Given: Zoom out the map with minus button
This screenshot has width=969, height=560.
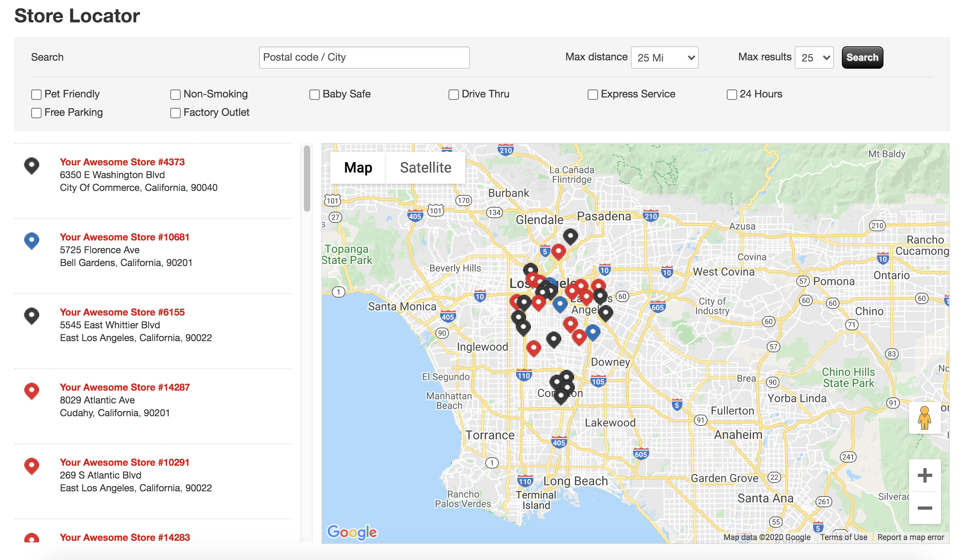Looking at the screenshot, I should [925, 508].
